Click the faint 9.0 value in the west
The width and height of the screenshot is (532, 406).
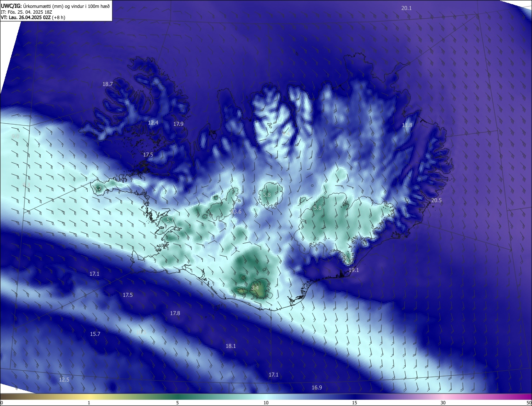(x=15, y=136)
